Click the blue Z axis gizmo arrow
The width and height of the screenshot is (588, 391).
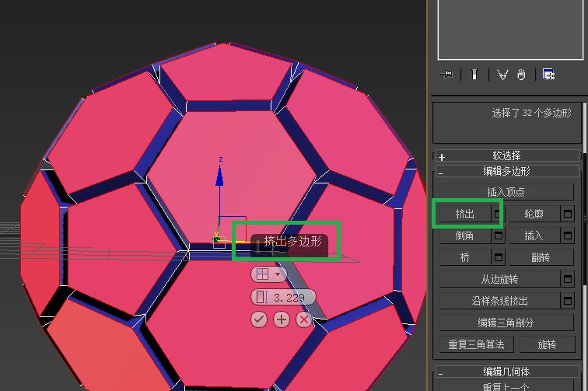coord(220,176)
